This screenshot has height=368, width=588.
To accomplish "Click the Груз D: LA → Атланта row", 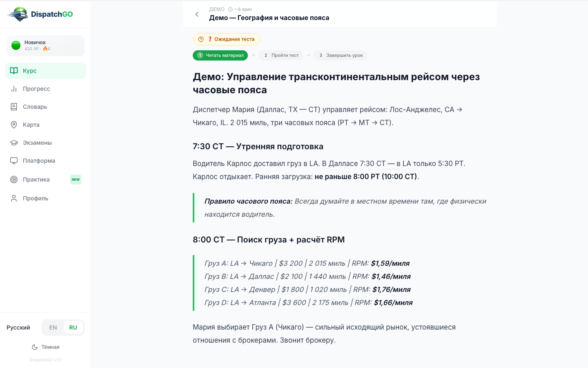I will tap(308, 303).
